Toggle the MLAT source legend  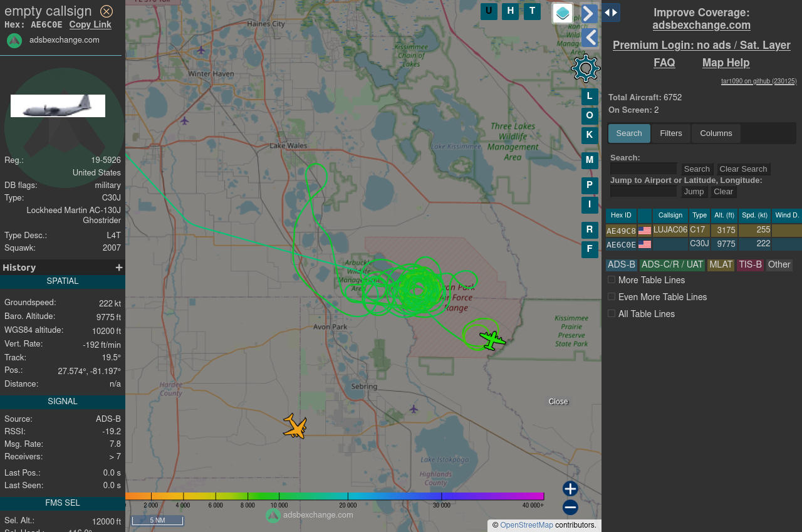[721, 265]
